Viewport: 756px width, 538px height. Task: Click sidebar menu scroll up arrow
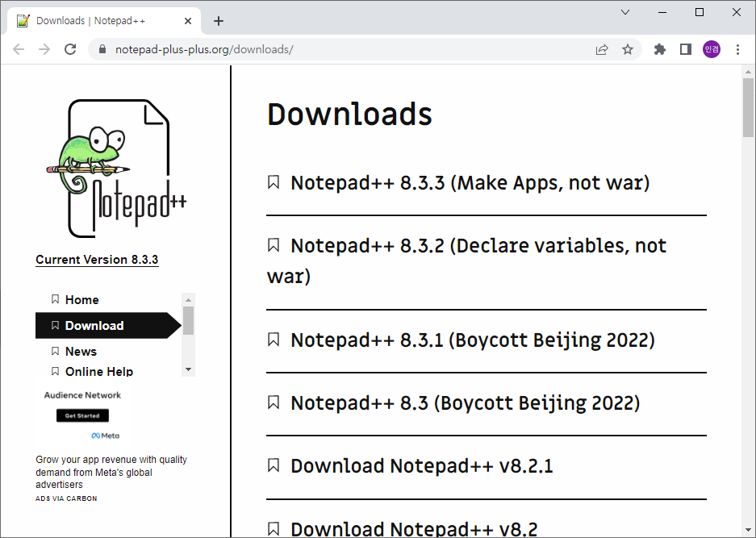(189, 299)
